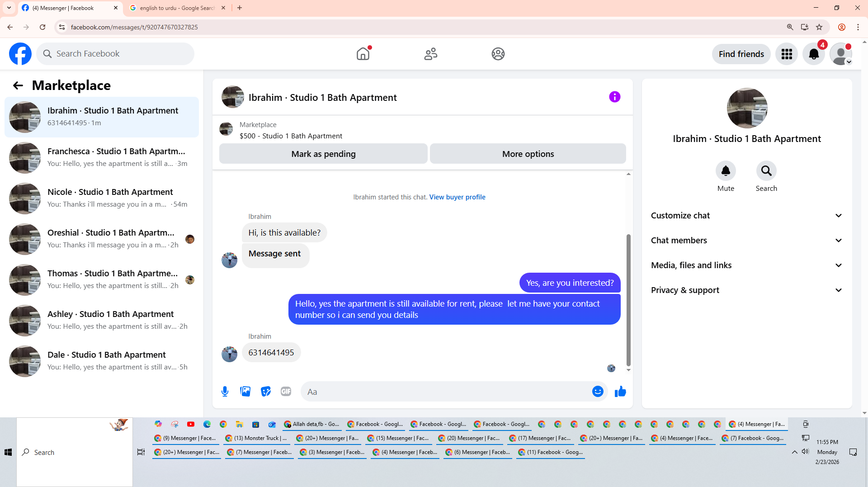Open the 'Allah deta,fb' taskbar window
This screenshot has width=868, height=487.
click(312, 424)
